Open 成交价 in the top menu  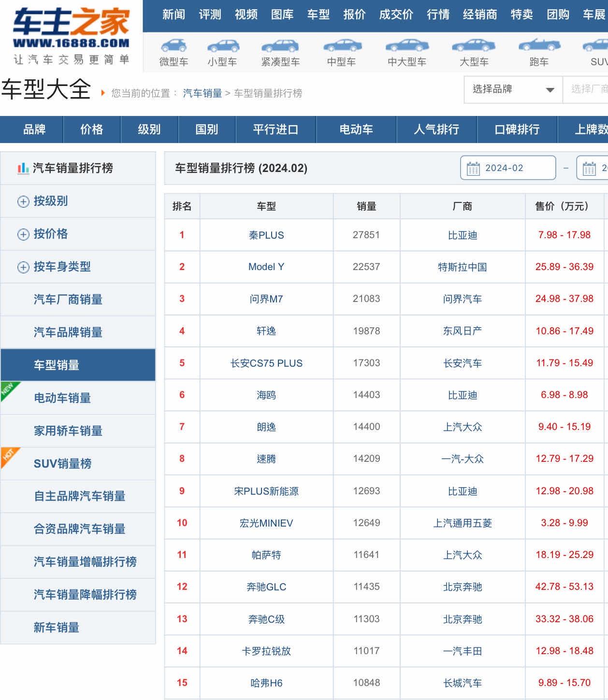coord(396,14)
